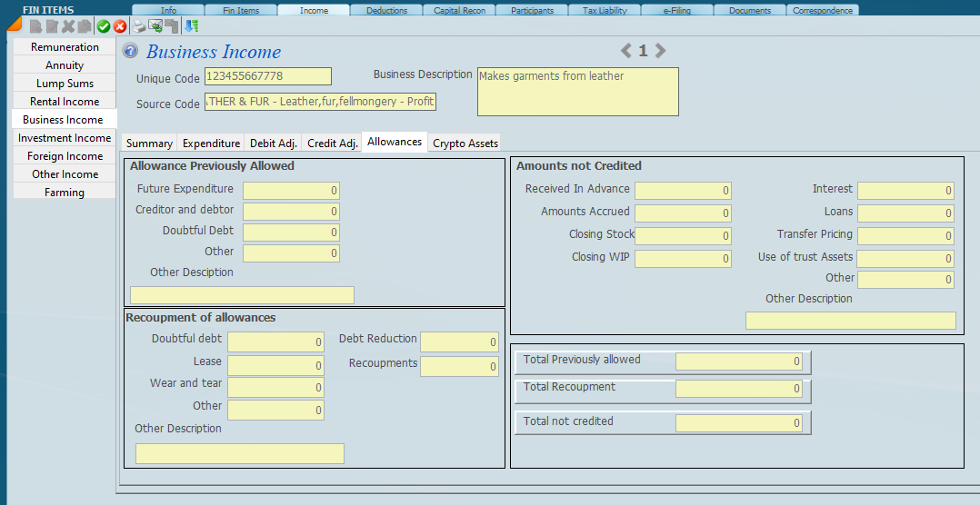This screenshot has width=980, height=505.
Task: Click the Source Code field
Action: (x=321, y=102)
